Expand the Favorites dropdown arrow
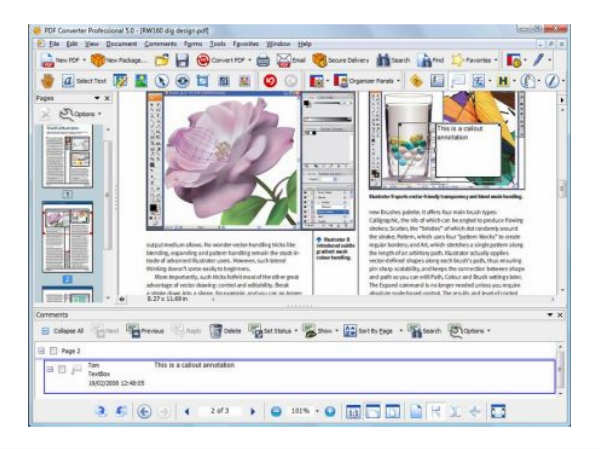Image resolution: width=600 pixels, height=450 pixels. tap(496, 60)
